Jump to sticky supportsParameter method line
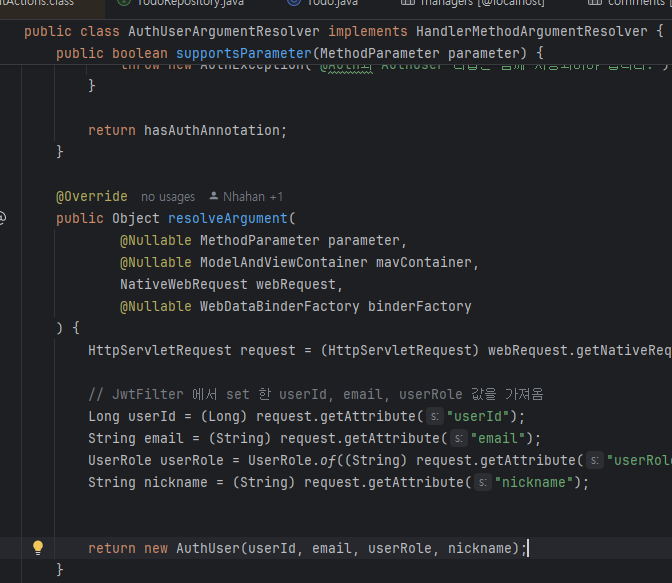672x583 pixels. (x=300, y=53)
